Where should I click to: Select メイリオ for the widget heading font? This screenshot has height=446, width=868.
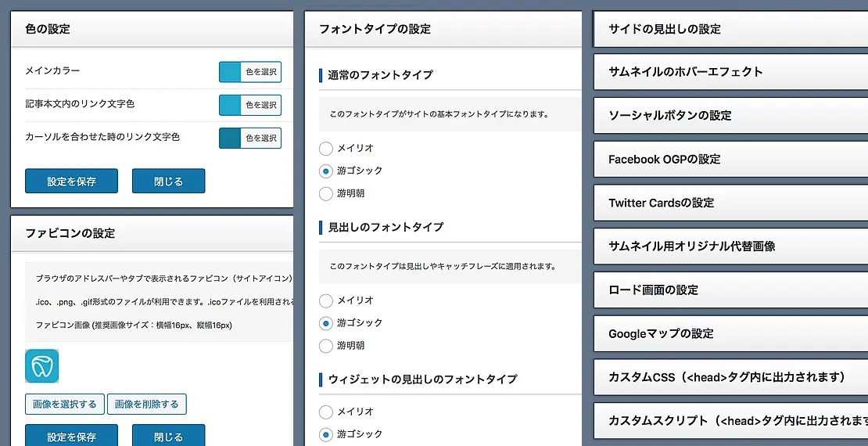327,412
